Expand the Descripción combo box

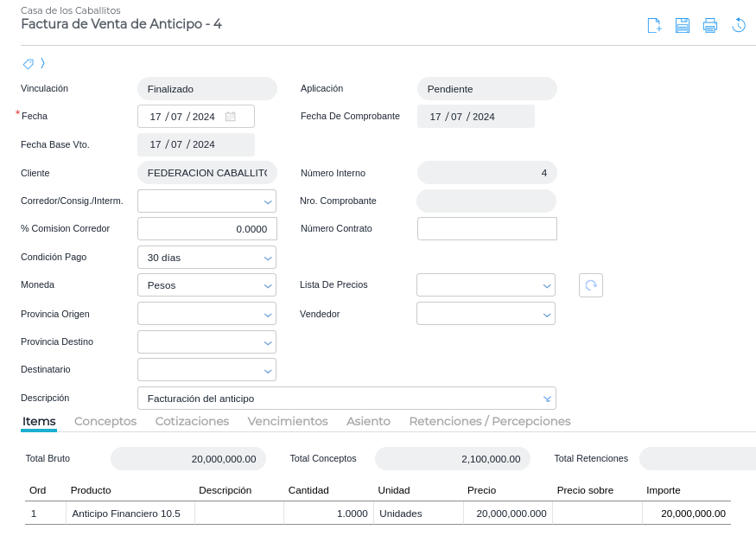[x=546, y=399]
